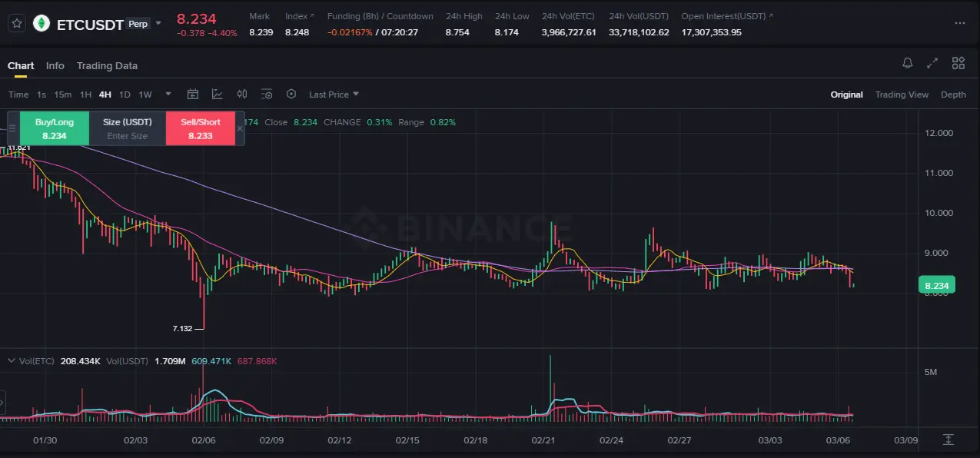Viewport: 980px width, 458px height.
Task: Open the three-dot more options menu
Action: click(959, 23)
